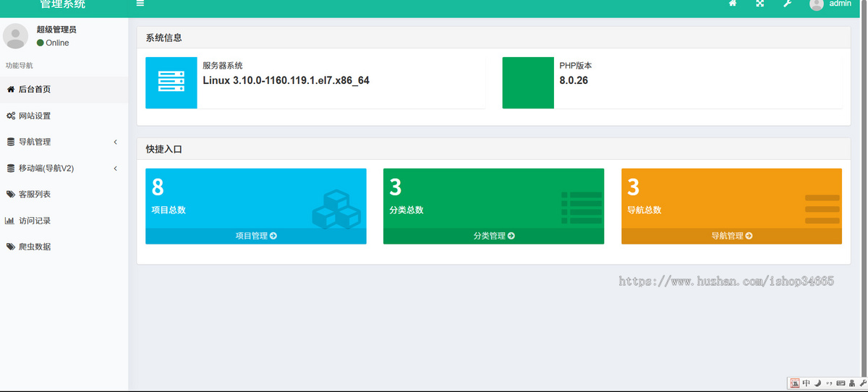Click the 导航管理 link on orange card
The width and height of the screenshot is (868, 392).
(x=731, y=236)
